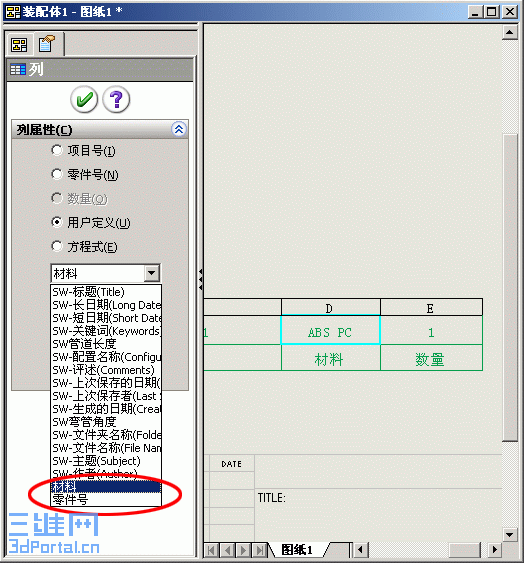Click the vertical scrollbar thumb

509,287
